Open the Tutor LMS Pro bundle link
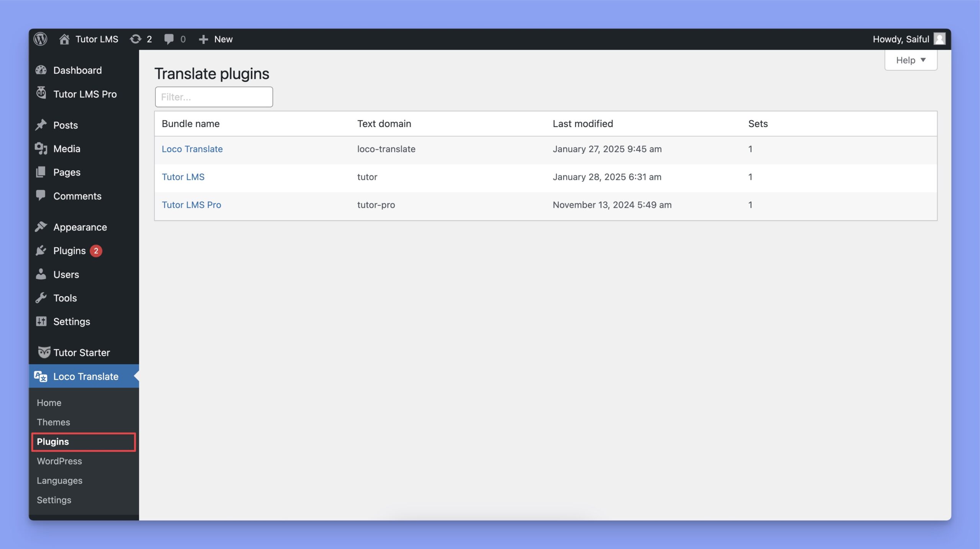Screen dimensions: 980x549 point(191,205)
